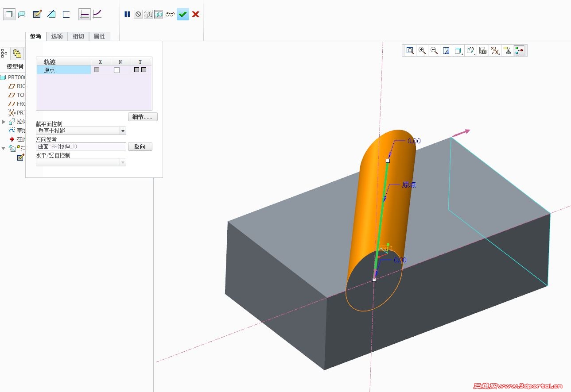Cancel the sweep with the red X
The image size is (571, 392).
coord(196,15)
